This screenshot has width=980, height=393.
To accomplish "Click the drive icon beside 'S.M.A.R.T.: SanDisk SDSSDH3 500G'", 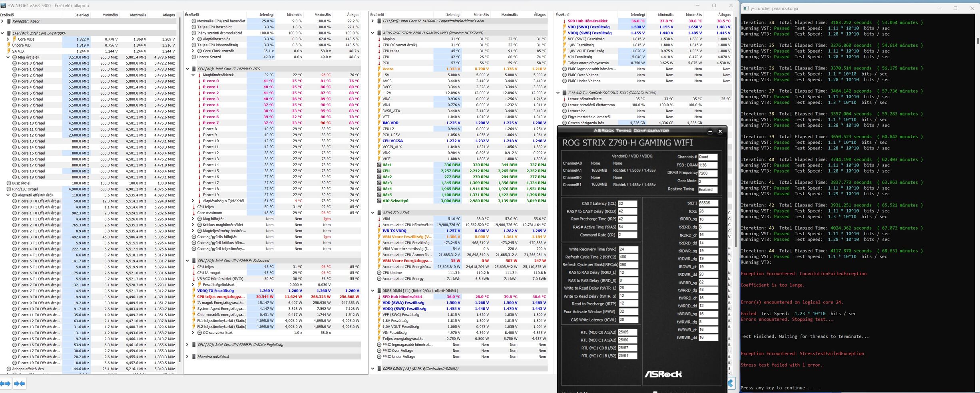I will click(x=565, y=93).
